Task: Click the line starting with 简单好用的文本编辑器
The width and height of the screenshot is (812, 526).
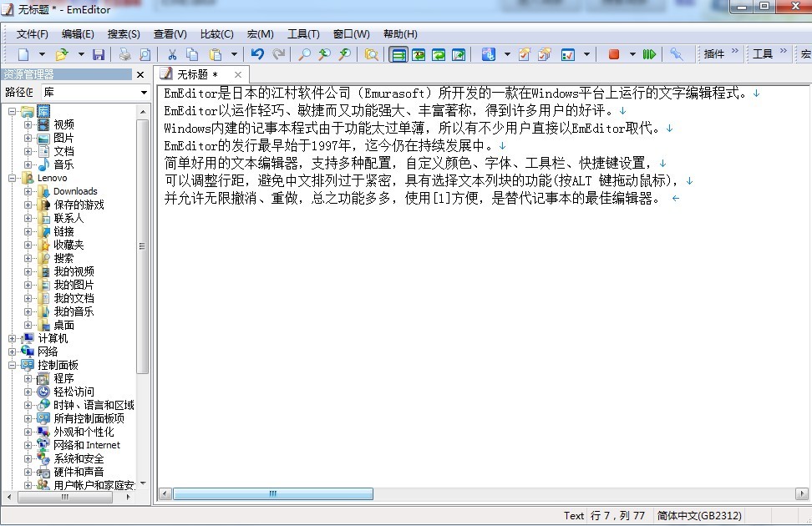Action: coord(414,164)
